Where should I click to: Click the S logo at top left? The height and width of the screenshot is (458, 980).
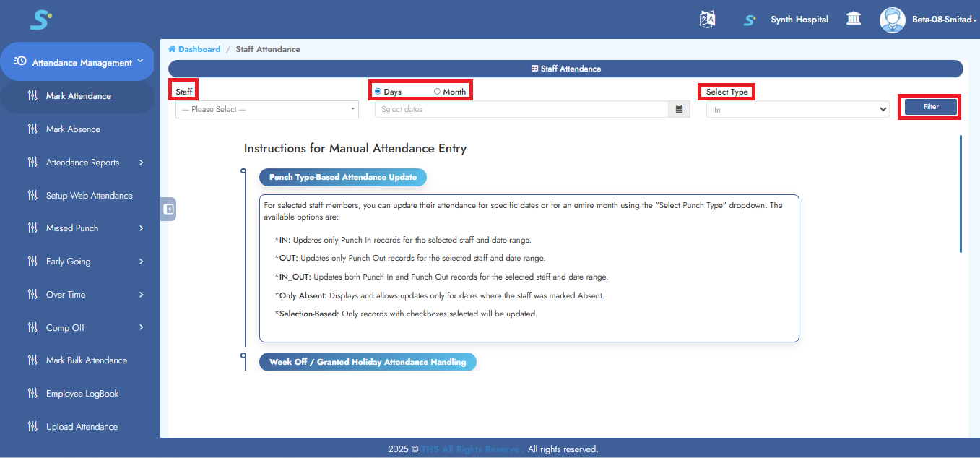pos(40,20)
